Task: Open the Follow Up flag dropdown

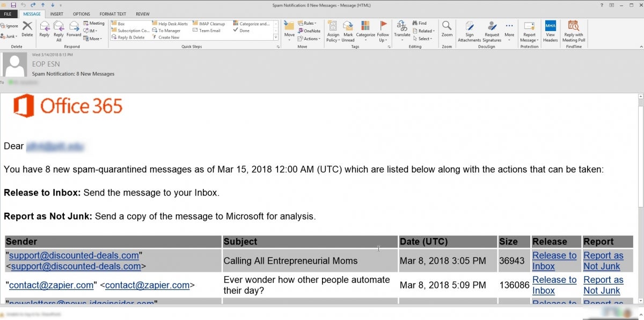Action: tap(383, 31)
